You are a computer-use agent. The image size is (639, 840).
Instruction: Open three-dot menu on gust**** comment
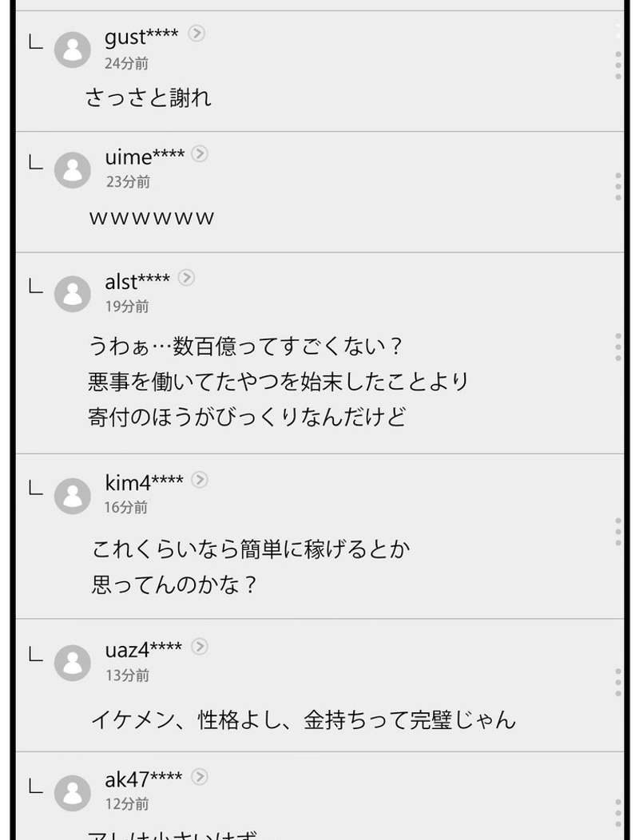click(618, 65)
